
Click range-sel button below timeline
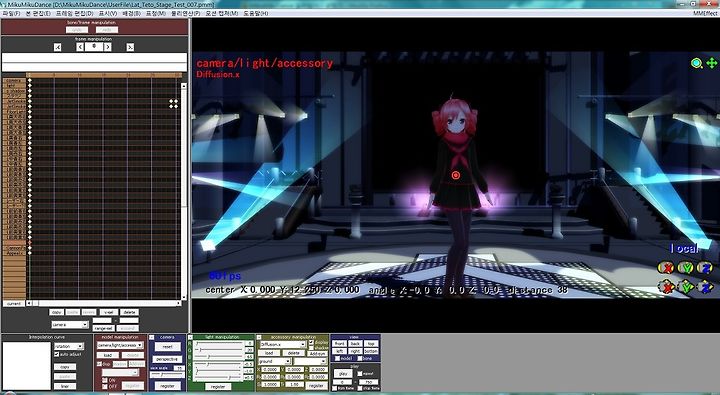[x=103, y=328]
